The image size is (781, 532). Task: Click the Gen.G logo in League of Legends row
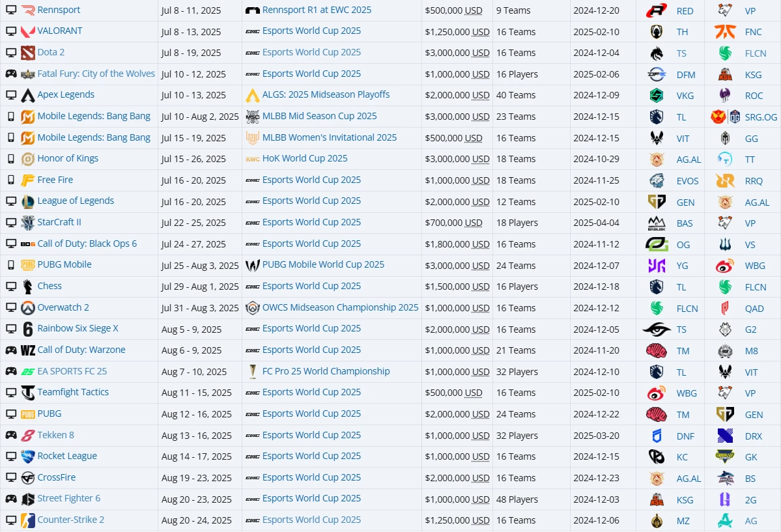657,202
